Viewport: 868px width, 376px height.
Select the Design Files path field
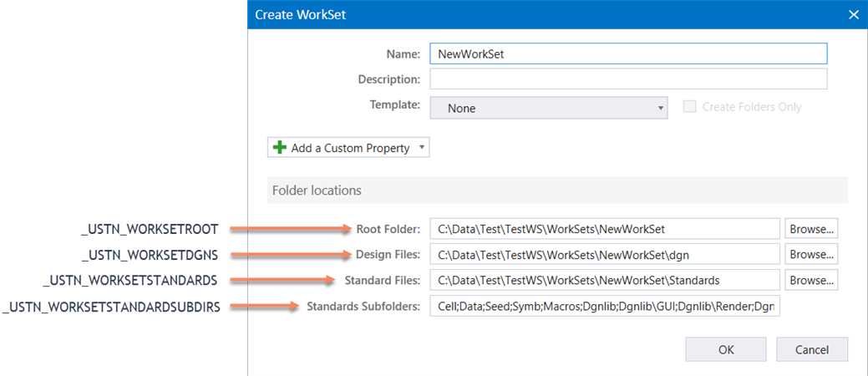pyautogui.click(x=605, y=254)
